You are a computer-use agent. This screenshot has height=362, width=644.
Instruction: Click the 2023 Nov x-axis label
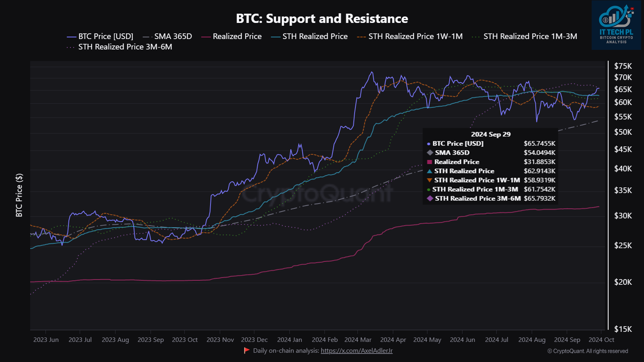coord(220,340)
